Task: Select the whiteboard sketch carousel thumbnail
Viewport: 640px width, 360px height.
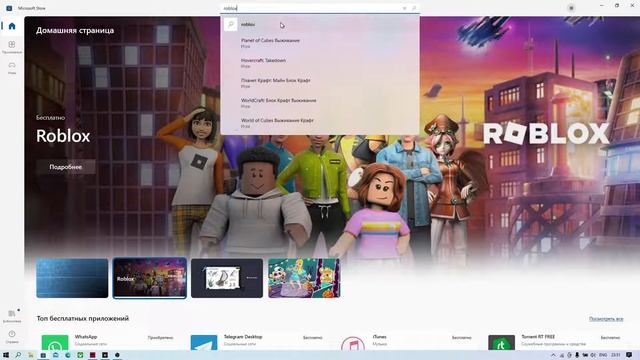Action: (227, 278)
